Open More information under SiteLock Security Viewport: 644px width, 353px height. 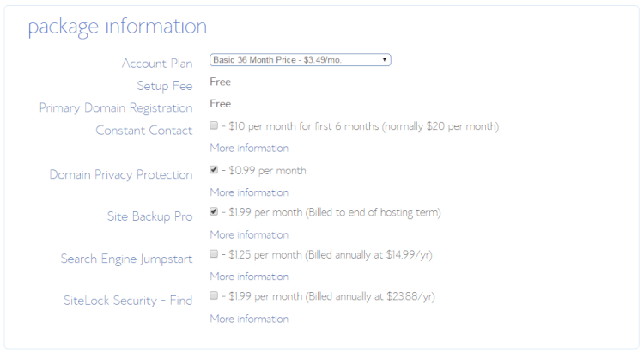(x=249, y=319)
